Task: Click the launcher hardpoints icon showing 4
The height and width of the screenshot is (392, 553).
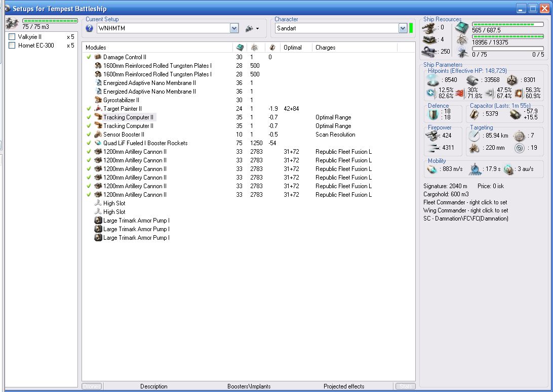Action: coord(429,39)
